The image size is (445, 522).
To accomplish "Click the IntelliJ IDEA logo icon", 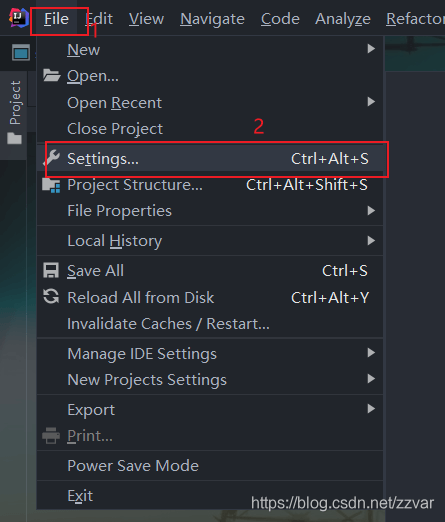I will point(19,18).
